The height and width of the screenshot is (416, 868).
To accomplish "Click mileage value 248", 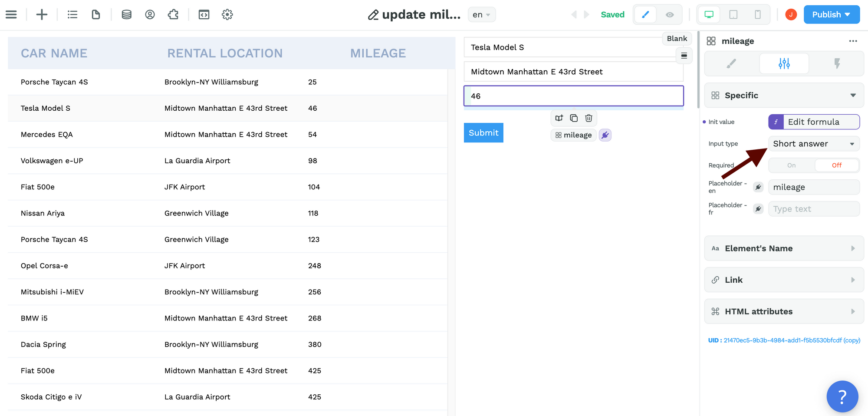I will pos(314,266).
